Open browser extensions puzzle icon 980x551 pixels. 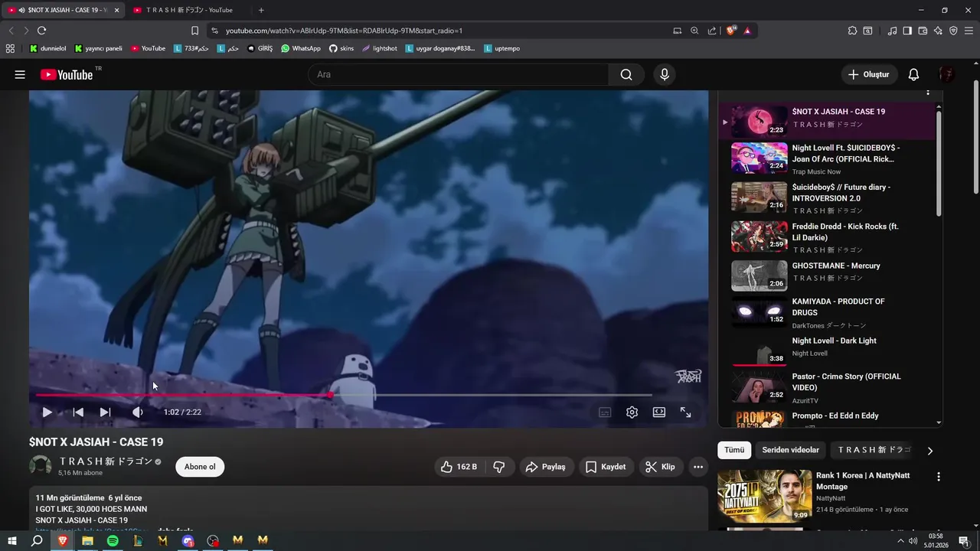pyautogui.click(x=852, y=31)
